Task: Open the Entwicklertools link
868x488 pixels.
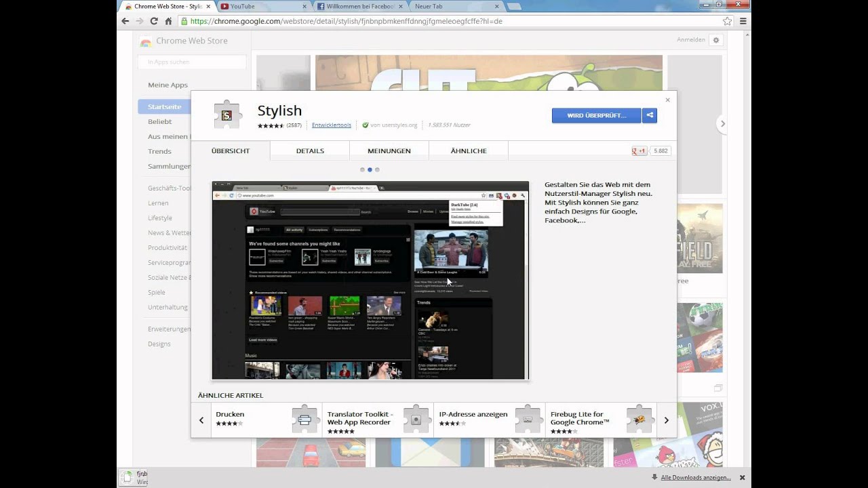Action: click(332, 125)
